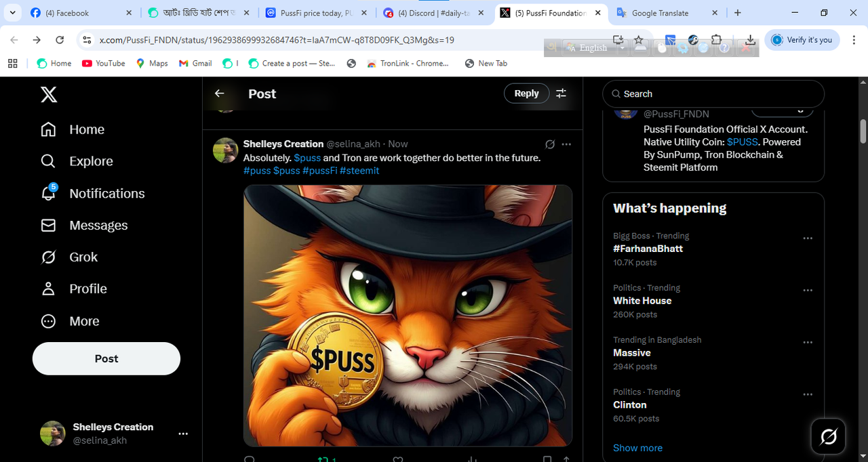
Task: Open the More menu in sidebar
Action: tap(70, 321)
